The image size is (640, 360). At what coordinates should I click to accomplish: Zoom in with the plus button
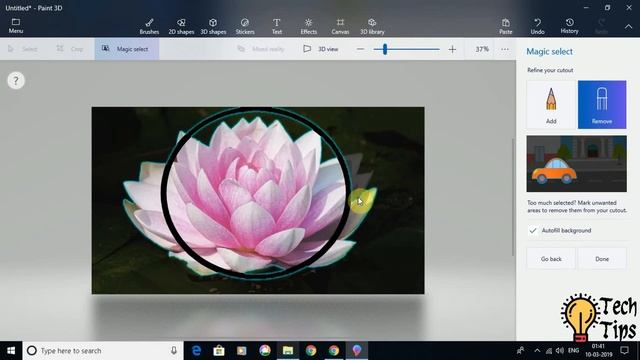point(452,49)
